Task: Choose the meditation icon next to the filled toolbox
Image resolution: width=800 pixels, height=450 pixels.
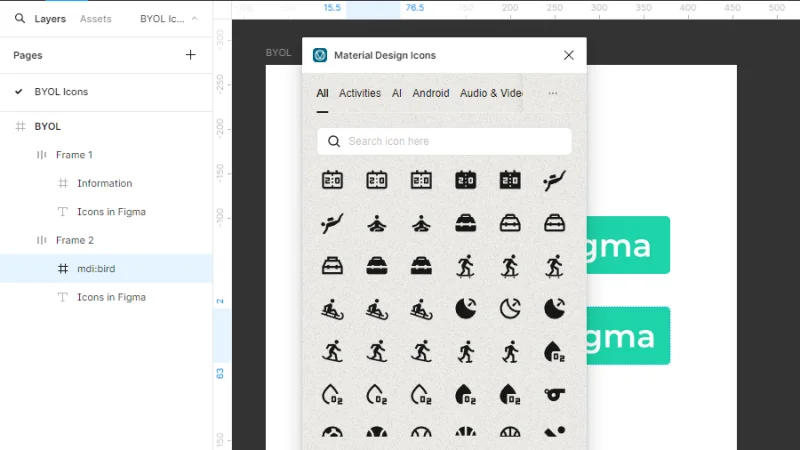Action: coord(421,223)
